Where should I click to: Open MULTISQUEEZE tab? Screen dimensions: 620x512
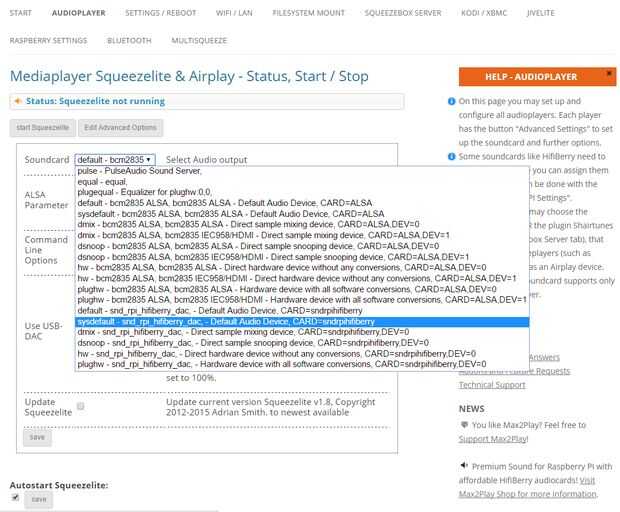pos(199,40)
